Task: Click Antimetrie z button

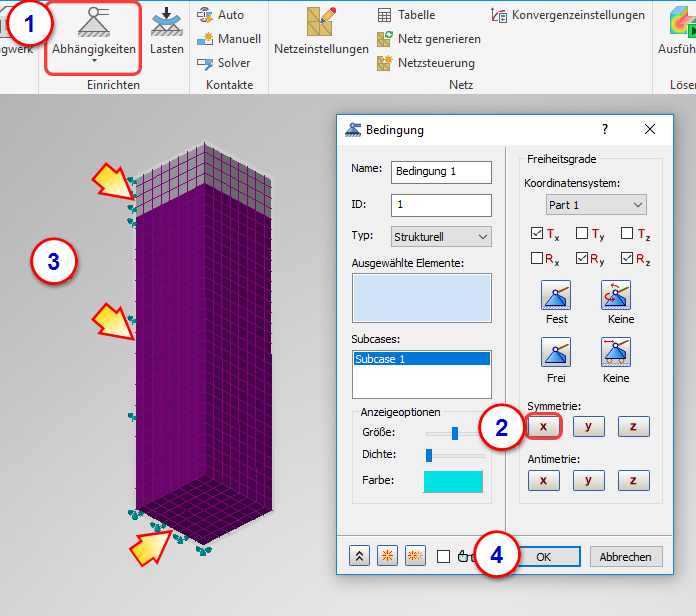Action: [633, 481]
